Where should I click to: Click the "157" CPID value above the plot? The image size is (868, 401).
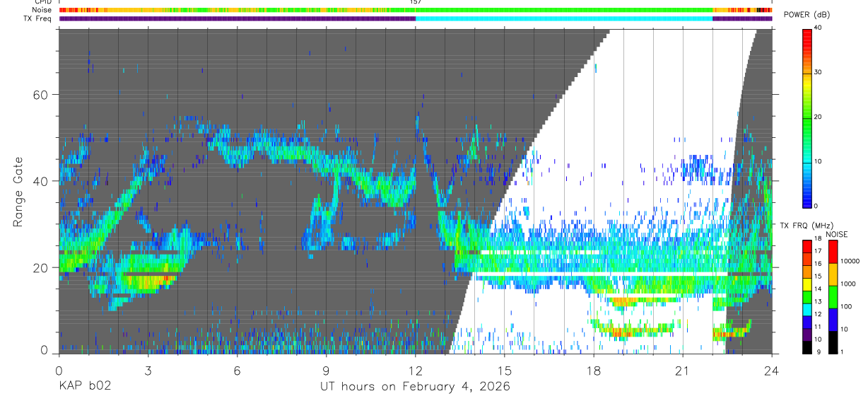click(416, 2)
